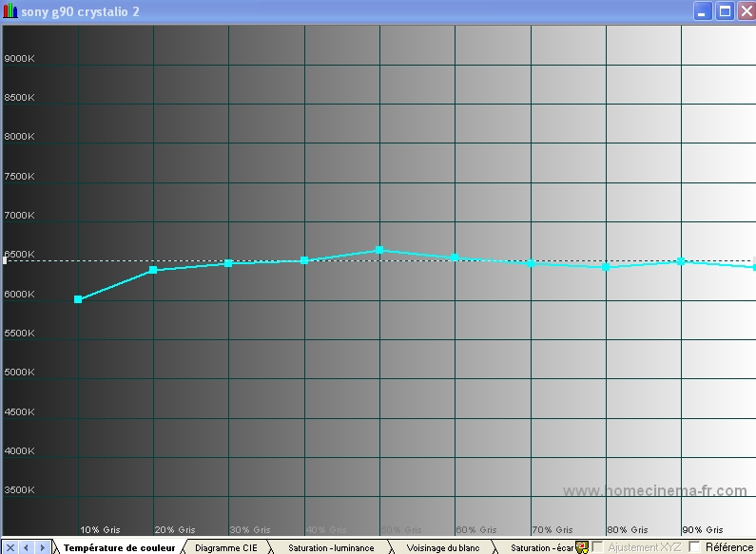Image resolution: width=756 pixels, height=554 pixels.
Task: Toggle the Ajustement XYZ checkbox
Action: (x=597, y=546)
